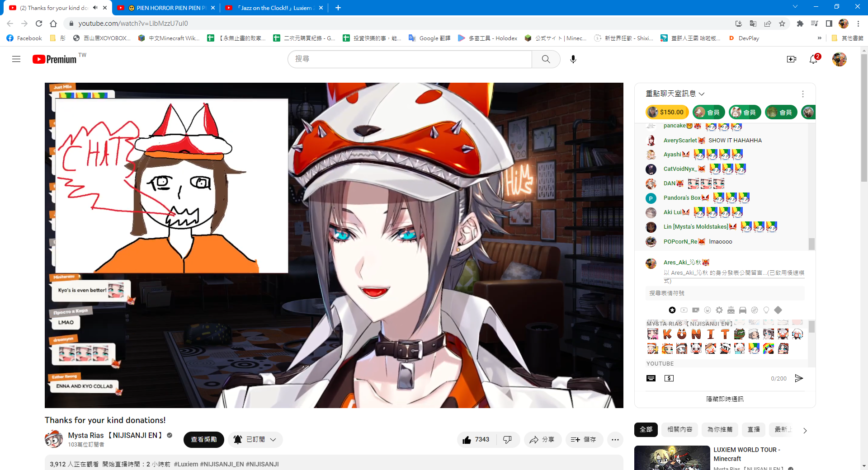868x470 pixels.
Task: Open the YouTube account avatar menu
Action: (x=840, y=59)
